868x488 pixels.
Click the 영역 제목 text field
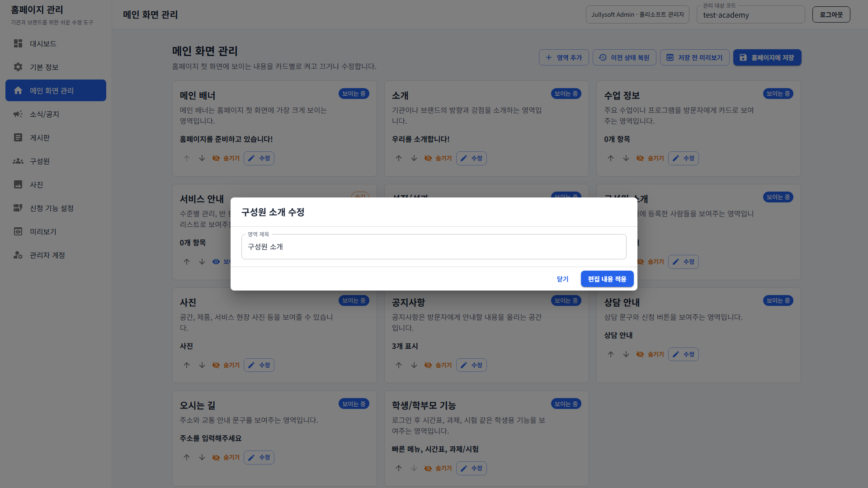tap(434, 247)
